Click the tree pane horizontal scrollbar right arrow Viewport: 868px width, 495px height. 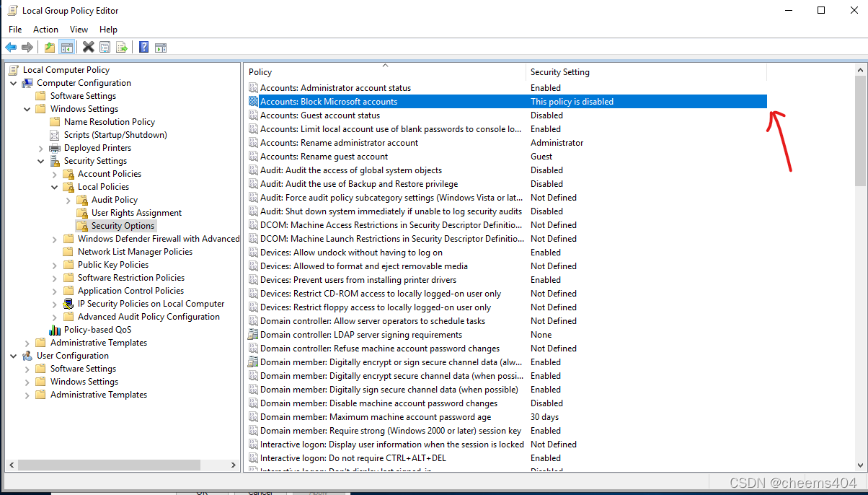pos(234,465)
